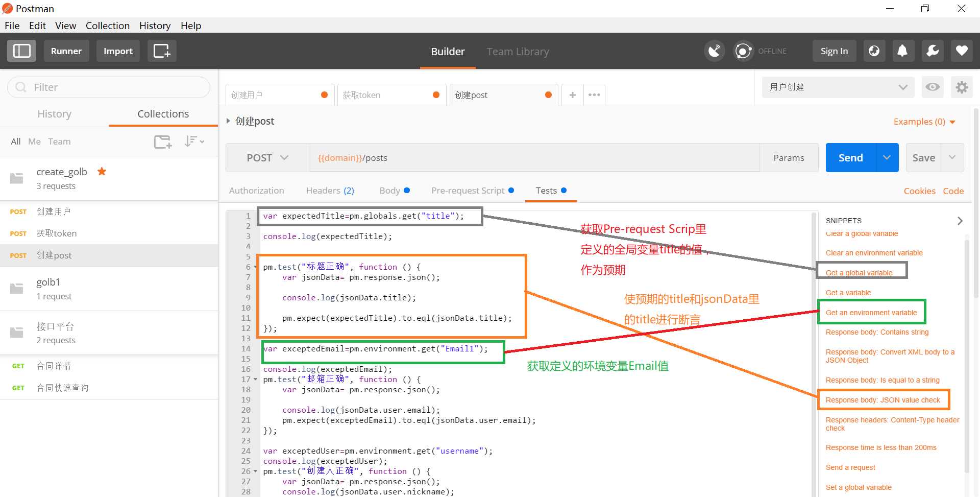Open the Edit menu
The height and width of the screenshot is (497, 980).
37,26
